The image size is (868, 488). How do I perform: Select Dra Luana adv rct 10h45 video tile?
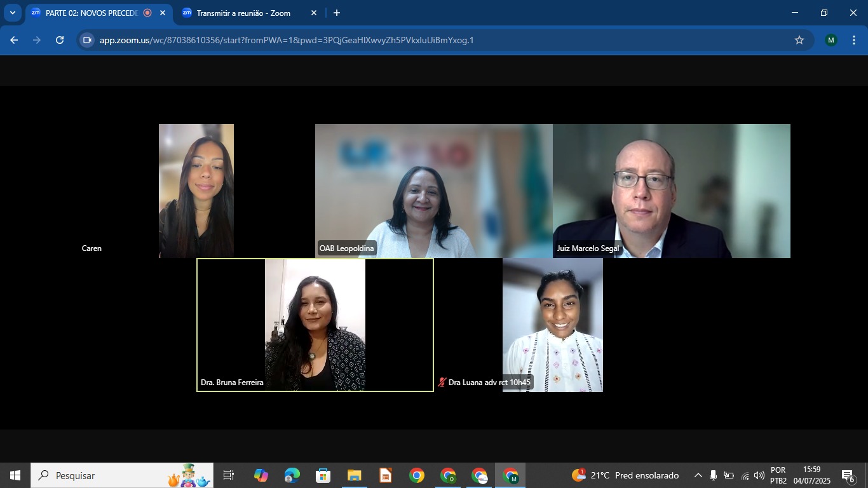(x=553, y=325)
